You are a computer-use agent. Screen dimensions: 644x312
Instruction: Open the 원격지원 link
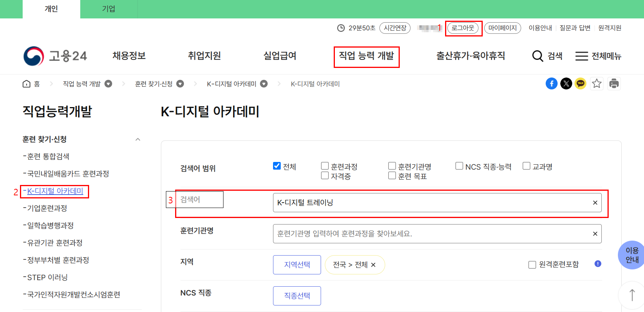610,28
